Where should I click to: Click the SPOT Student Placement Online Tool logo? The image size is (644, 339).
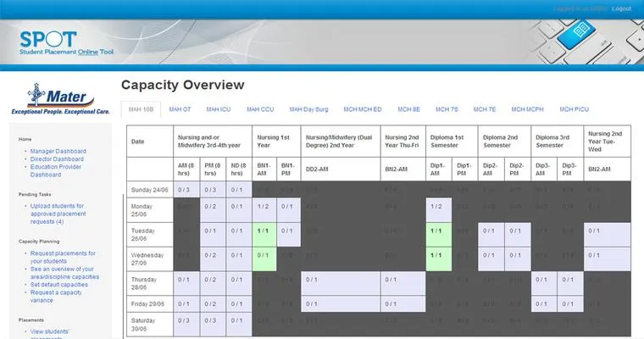coord(67,42)
